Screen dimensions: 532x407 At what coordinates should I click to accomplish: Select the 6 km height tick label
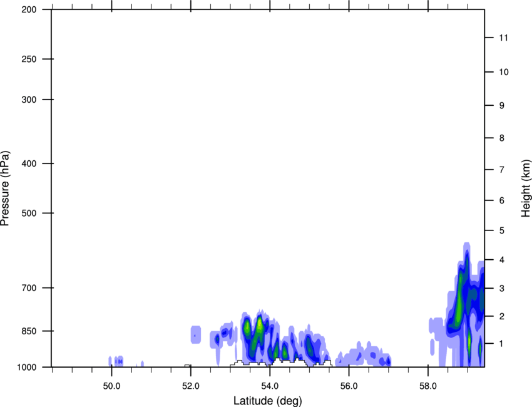(x=501, y=200)
